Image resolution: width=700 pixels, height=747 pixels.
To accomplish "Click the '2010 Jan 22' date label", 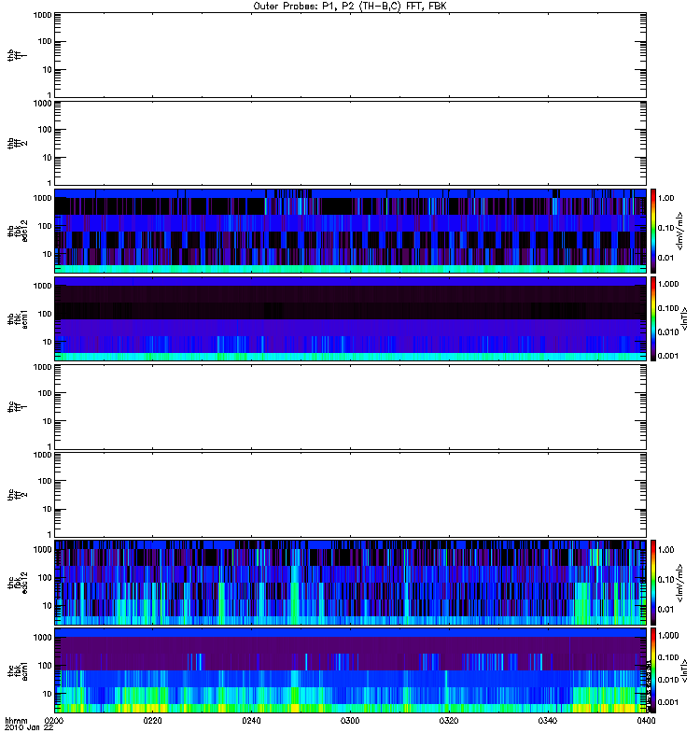I will (x=29, y=727).
